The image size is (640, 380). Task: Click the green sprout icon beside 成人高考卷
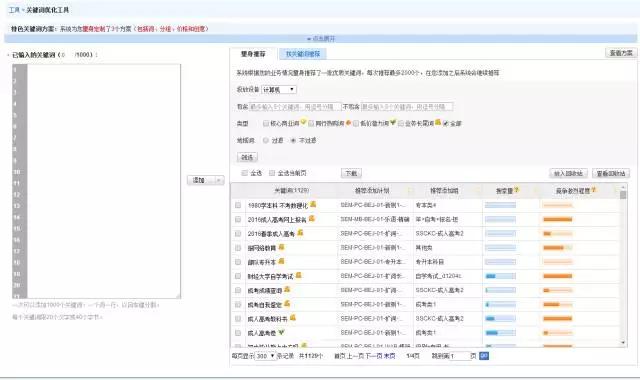coord(281,332)
